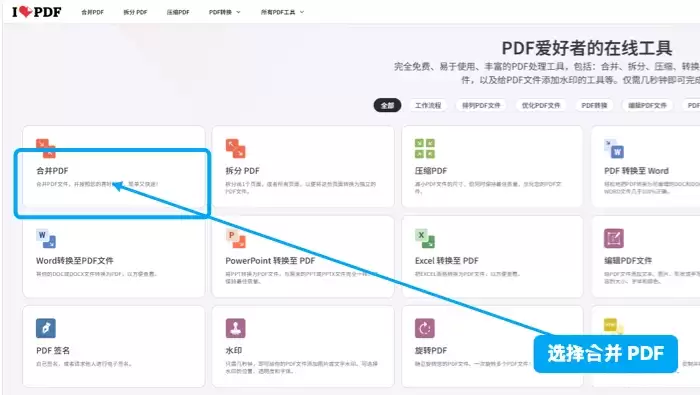Click the description under 水印

(x=301, y=367)
